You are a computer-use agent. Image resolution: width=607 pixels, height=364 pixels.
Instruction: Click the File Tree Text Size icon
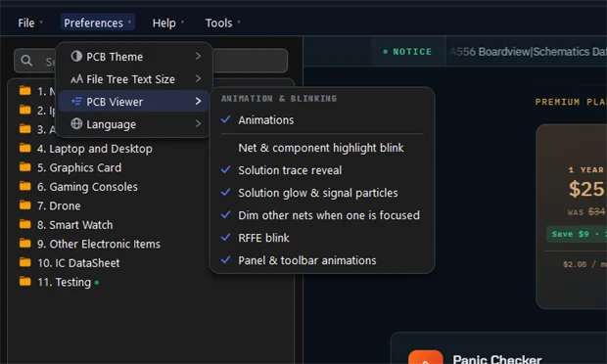(x=76, y=79)
